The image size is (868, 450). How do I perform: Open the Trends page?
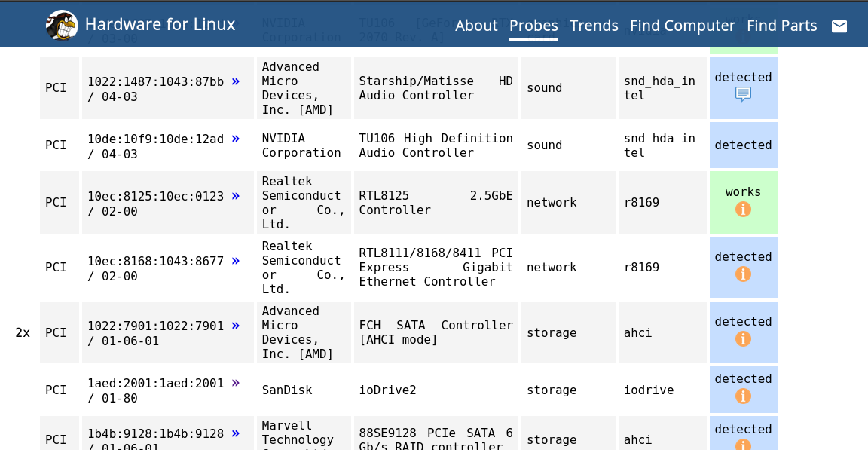coord(594,26)
